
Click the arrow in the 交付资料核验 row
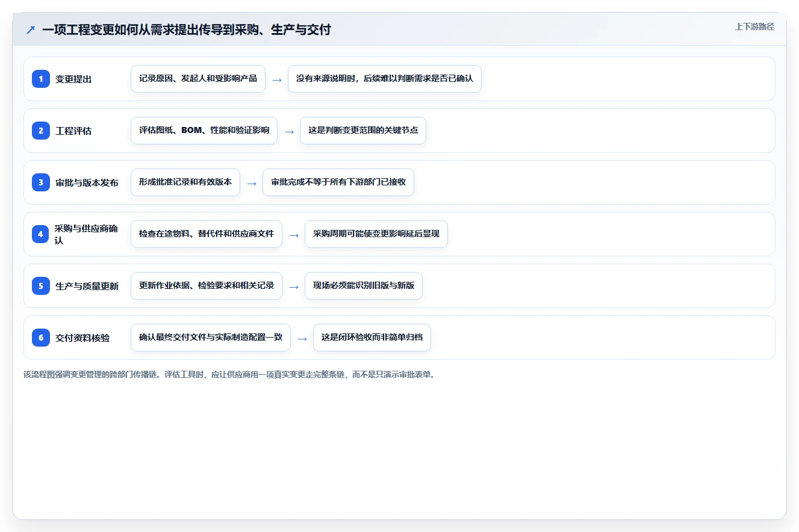(302, 338)
